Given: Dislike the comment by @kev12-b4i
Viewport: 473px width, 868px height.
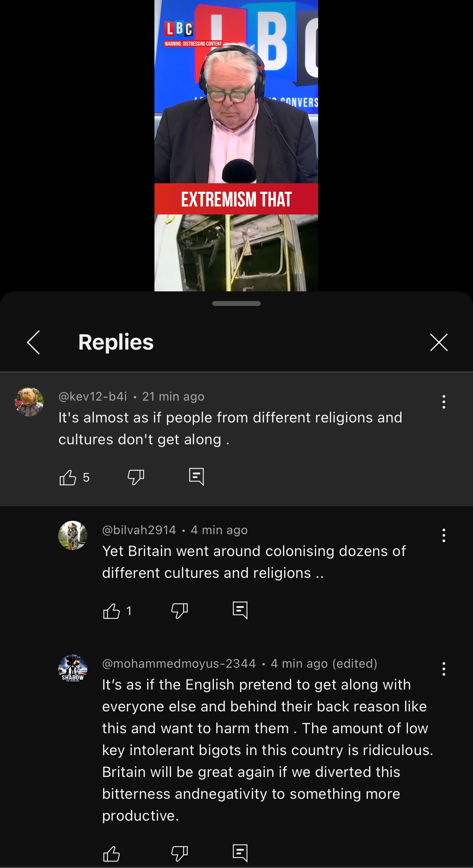Looking at the screenshot, I should 136,478.
